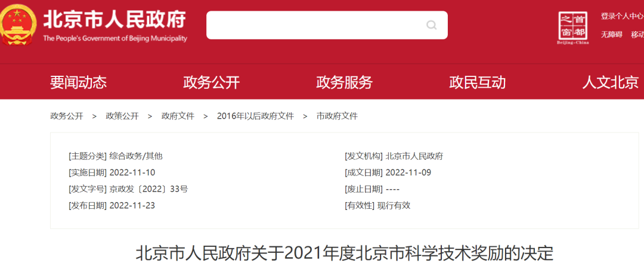Select 政务公开 in the main navigation bar

(211, 82)
